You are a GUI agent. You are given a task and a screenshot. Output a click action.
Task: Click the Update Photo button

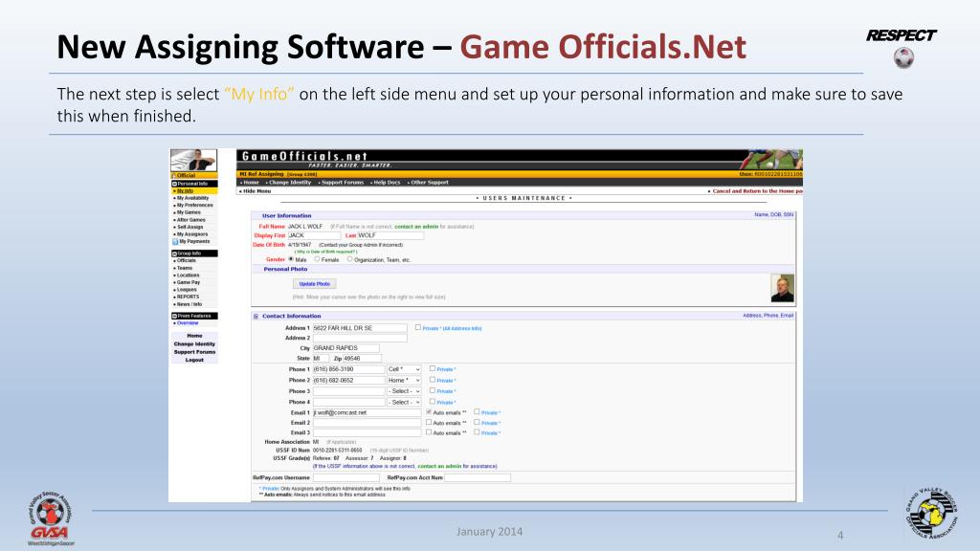point(314,283)
